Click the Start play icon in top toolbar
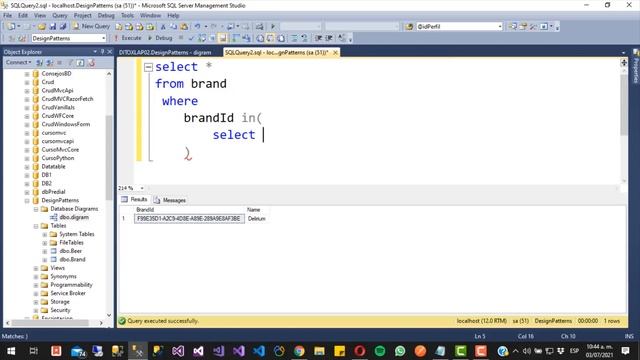640x360 pixels. point(273,27)
